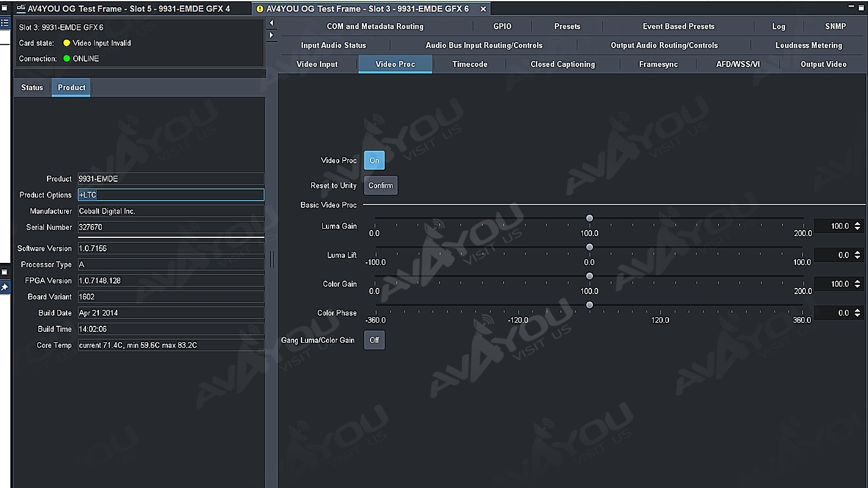This screenshot has height=488, width=868.
Task: Open the Log tab
Action: click(x=778, y=26)
